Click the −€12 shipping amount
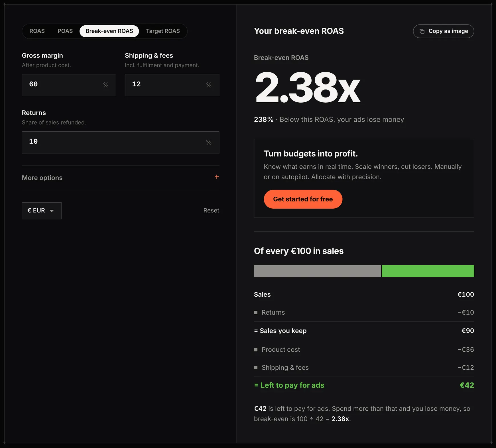Screen dimensions: 496x448 point(466,368)
